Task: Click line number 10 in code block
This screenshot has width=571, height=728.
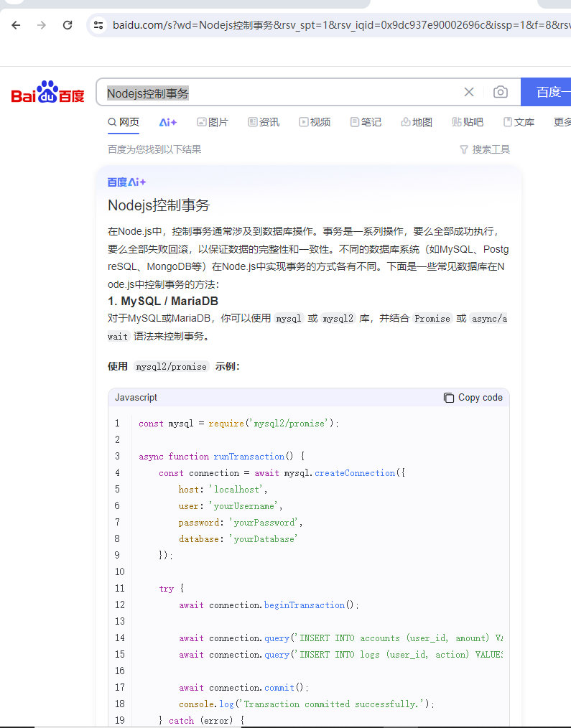Action: tap(120, 572)
